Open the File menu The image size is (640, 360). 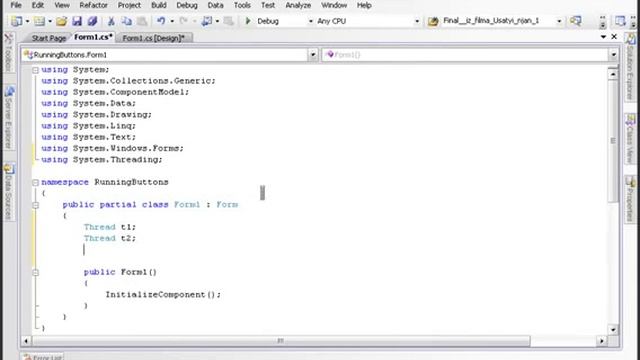[16, 5]
